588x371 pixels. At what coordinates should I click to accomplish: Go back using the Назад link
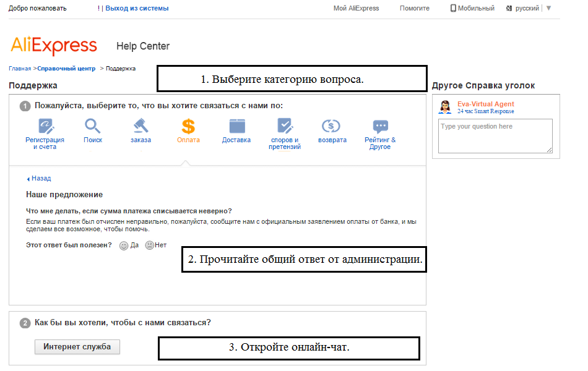[x=41, y=178]
